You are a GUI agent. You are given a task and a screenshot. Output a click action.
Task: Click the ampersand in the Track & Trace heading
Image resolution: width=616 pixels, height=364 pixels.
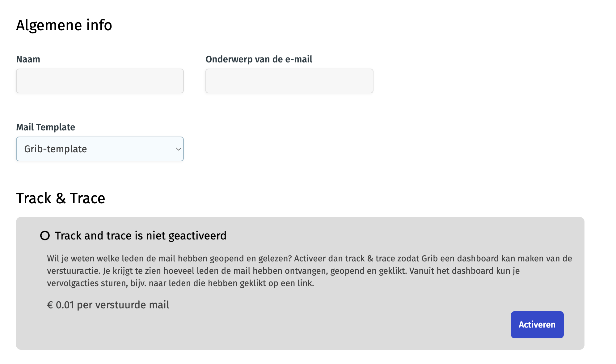tap(61, 199)
